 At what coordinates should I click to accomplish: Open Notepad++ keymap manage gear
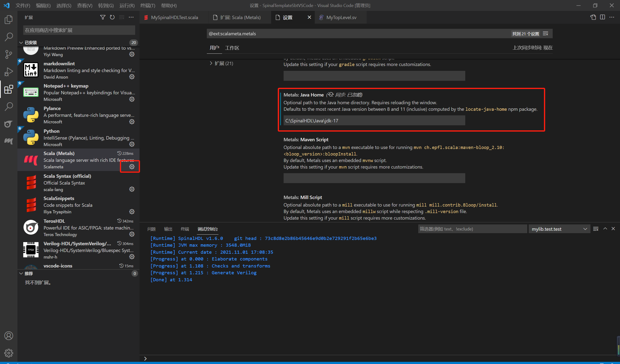pos(132,99)
